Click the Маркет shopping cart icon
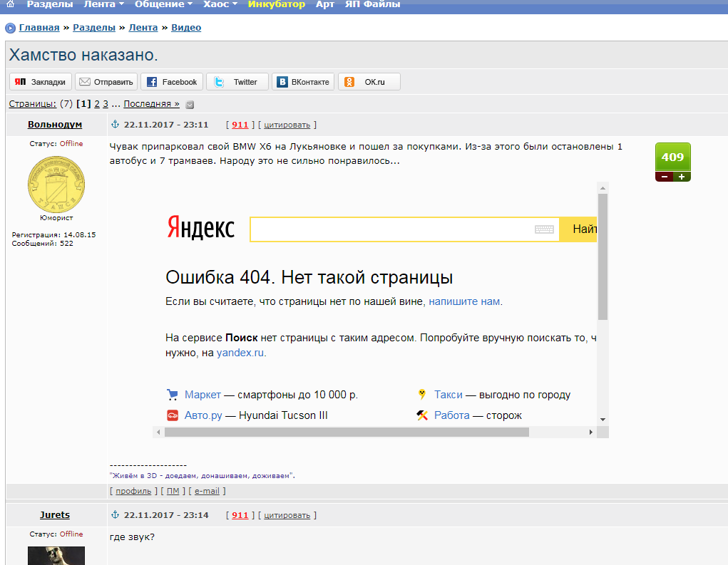 173,395
